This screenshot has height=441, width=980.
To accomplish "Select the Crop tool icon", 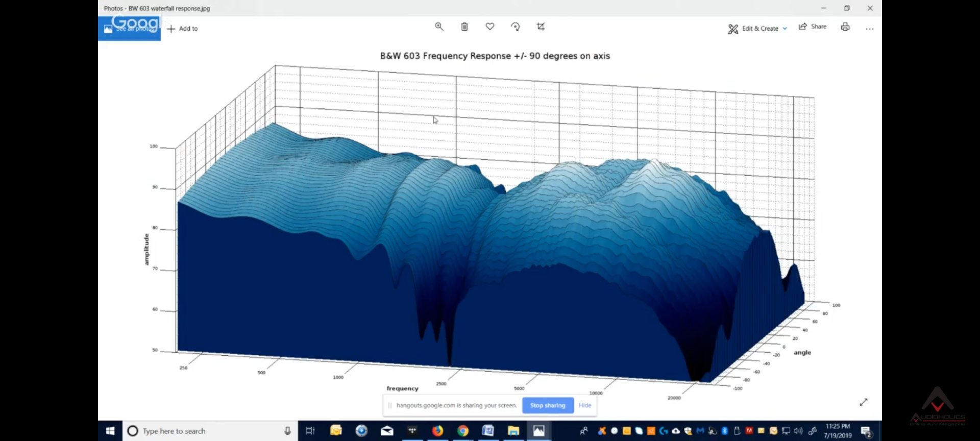I will (x=541, y=27).
